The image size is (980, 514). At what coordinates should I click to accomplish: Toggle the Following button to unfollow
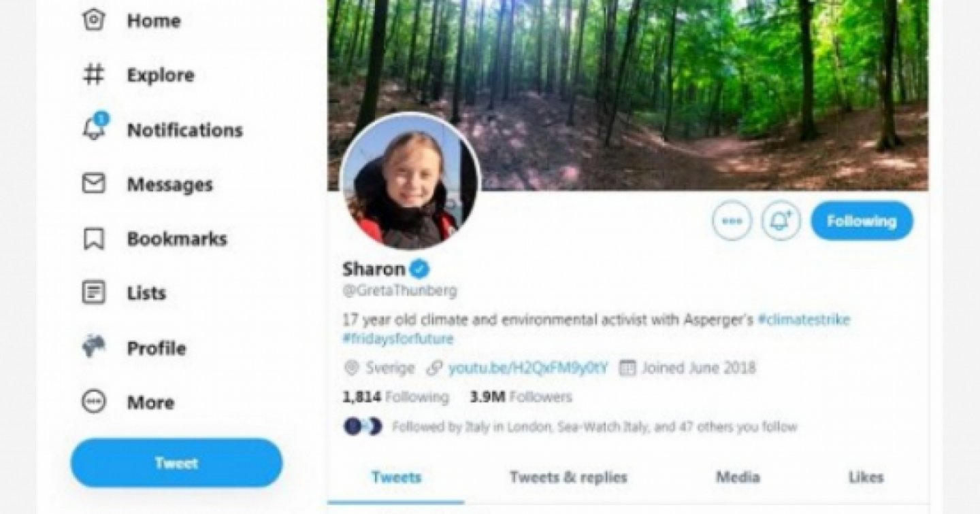point(862,221)
